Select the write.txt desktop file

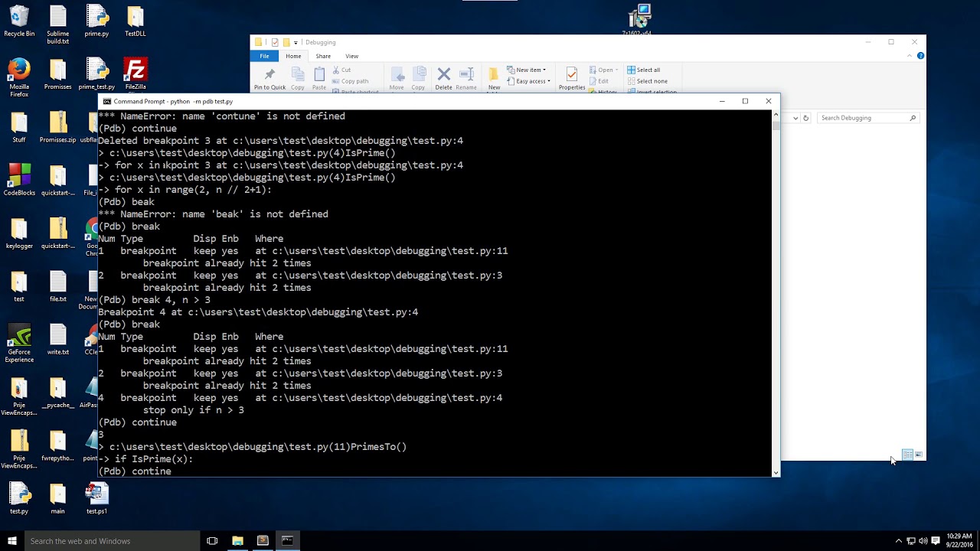[58, 339]
